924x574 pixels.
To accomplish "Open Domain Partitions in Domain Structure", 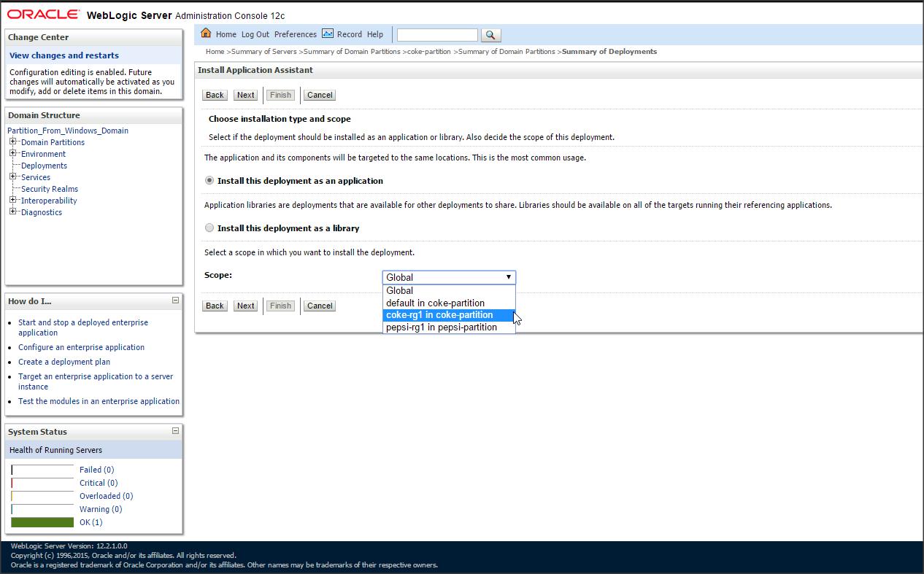I will (53, 142).
